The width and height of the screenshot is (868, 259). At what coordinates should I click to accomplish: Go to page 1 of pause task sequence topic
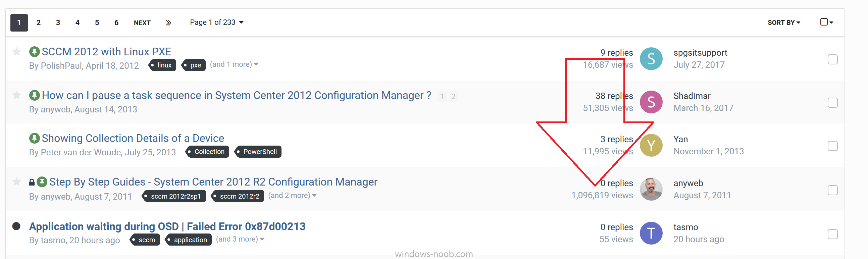coord(442,97)
